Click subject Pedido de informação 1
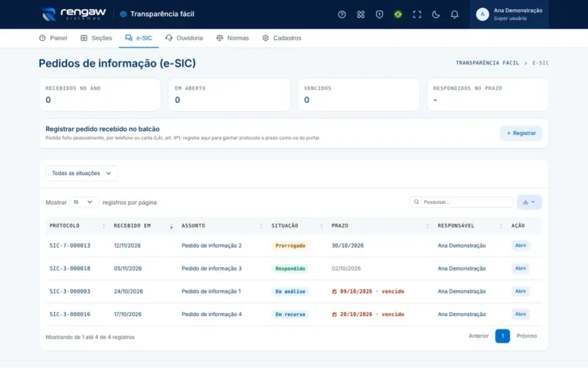The width and height of the screenshot is (588, 368). tap(211, 291)
